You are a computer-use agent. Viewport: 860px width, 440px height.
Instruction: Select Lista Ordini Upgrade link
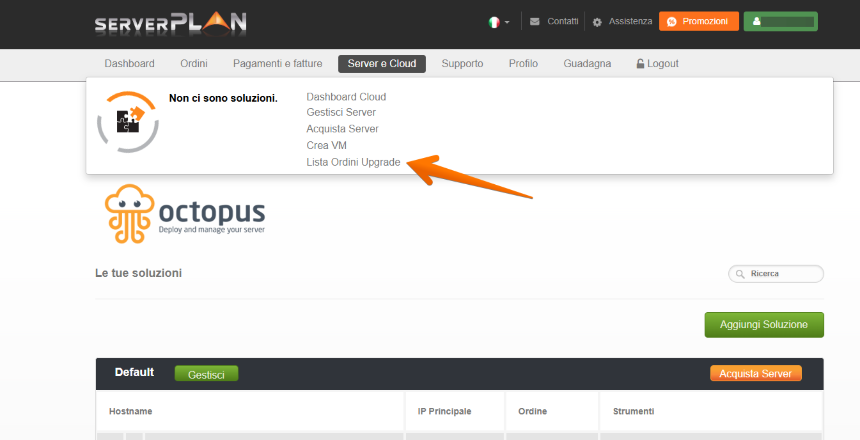353,162
